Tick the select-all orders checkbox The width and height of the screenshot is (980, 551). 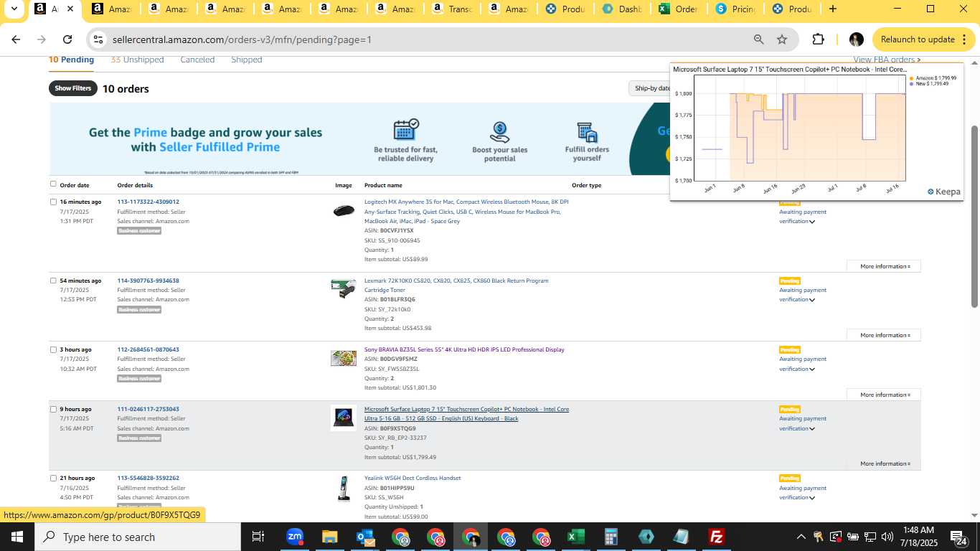click(x=53, y=184)
